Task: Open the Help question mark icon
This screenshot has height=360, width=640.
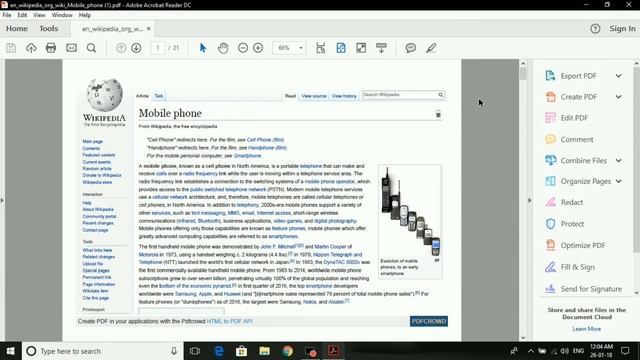Action: [595, 29]
